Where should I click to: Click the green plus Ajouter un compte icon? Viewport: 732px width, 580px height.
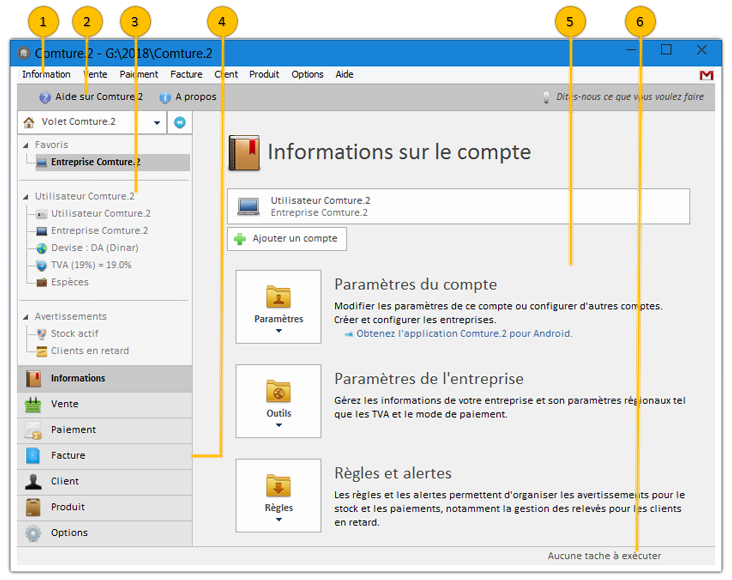pyautogui.click(x=239, y=239)
